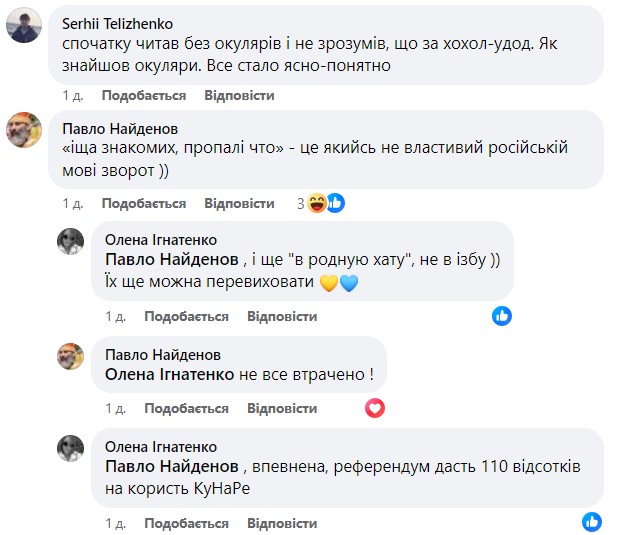Click Олена Ігнатенко's avatar on first reply
Viewport: 640px width, 535px height.
click(x=70, y=241)
